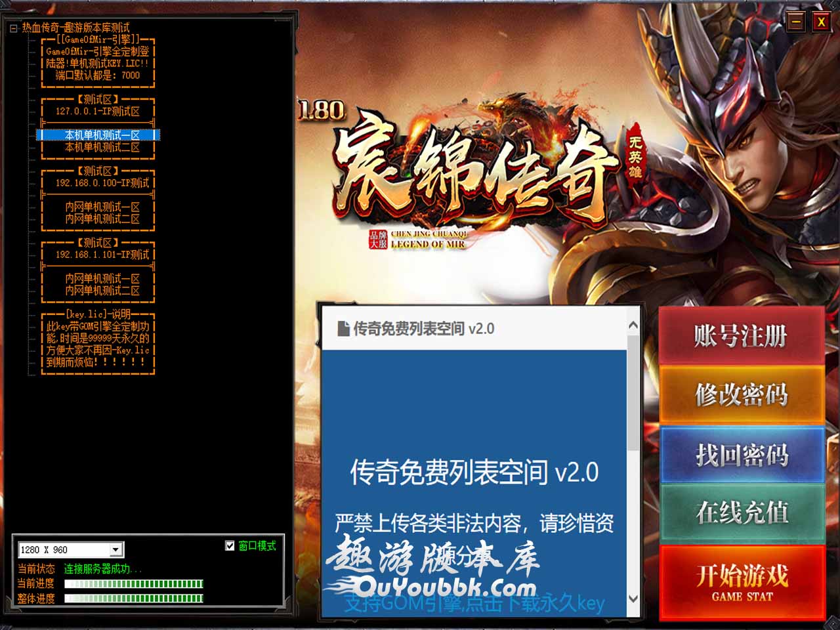
Task: Choose 内网单机测试一区 under 192.168.0.100 group
Action: (x=98, y=207)
